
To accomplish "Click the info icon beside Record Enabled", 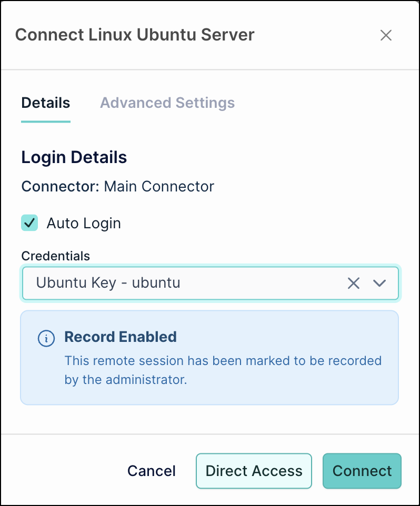I will (47, 338).
